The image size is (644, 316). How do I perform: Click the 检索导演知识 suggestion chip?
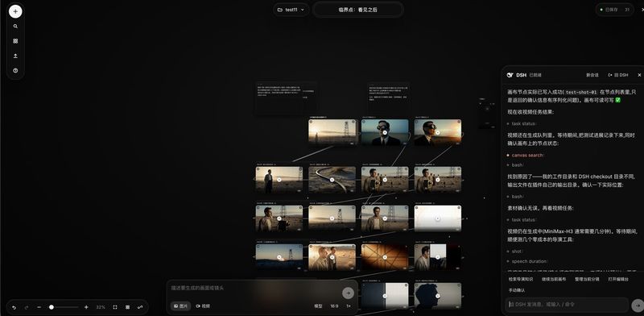tap(521, 279)
